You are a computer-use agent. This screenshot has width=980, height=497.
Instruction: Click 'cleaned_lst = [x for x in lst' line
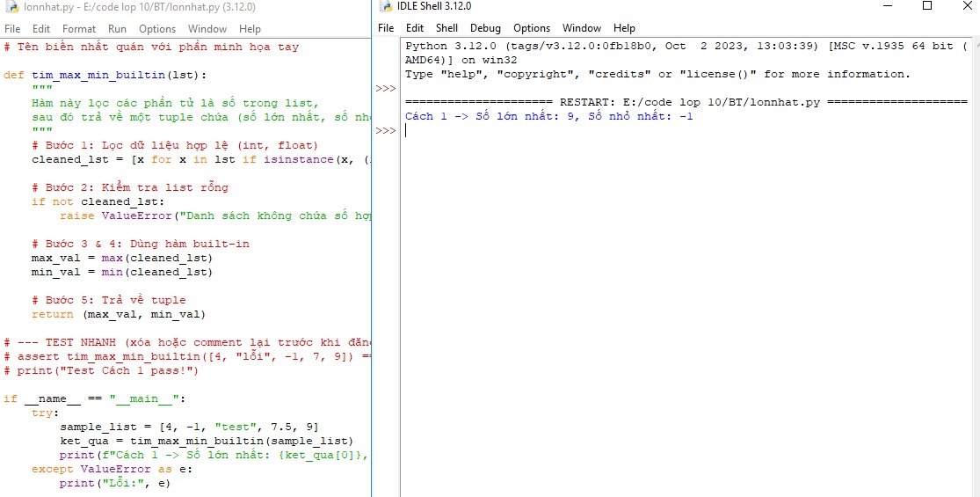(x=201, y=159)
